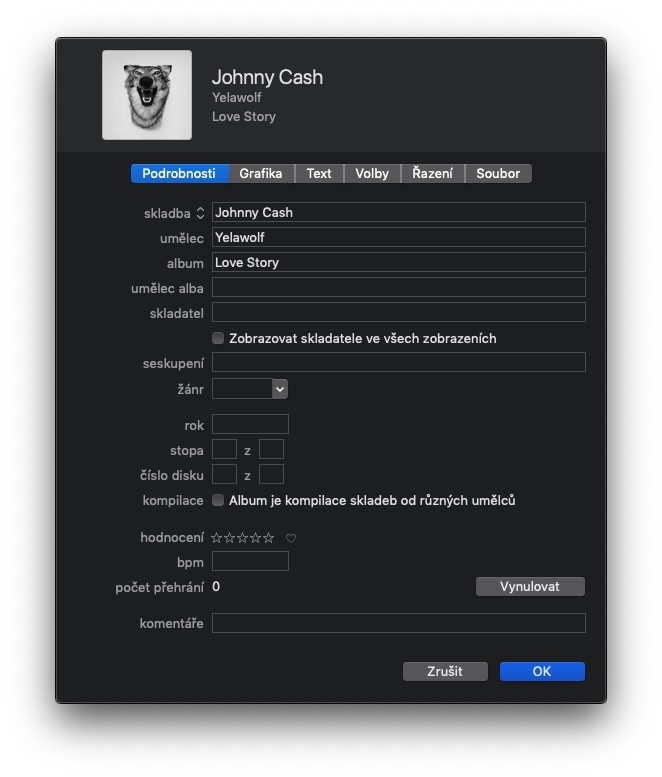Mark song as loved with heart icon
Image resolution: width=662 pixels, height=777 pixels.
click(x=291, y=538)
